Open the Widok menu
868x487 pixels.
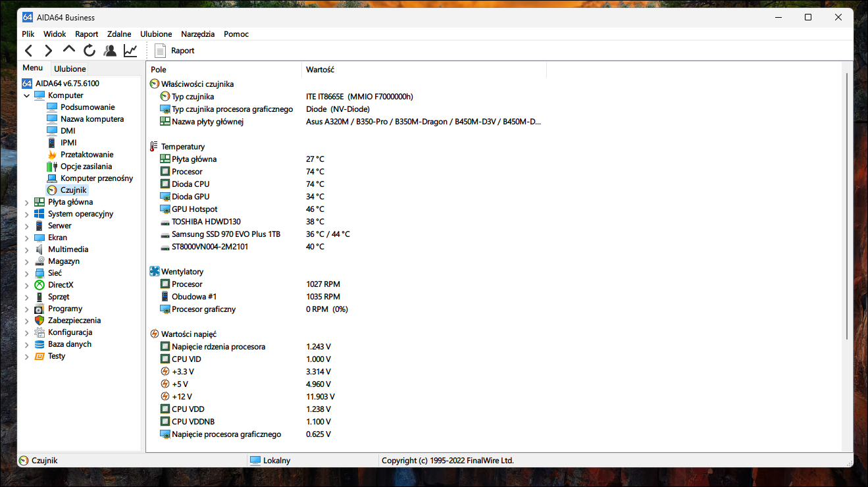(x=55, y=34)
